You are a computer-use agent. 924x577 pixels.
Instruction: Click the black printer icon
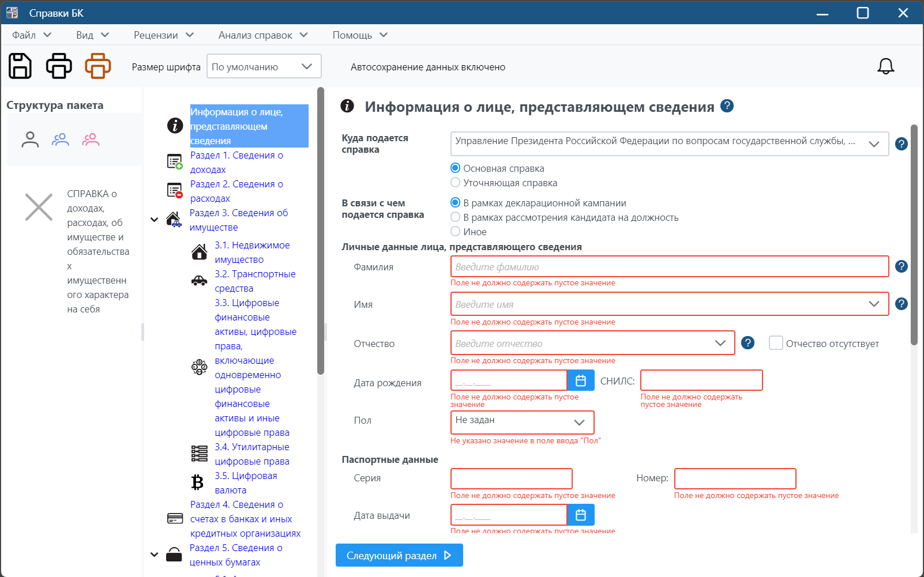[59, 66]
